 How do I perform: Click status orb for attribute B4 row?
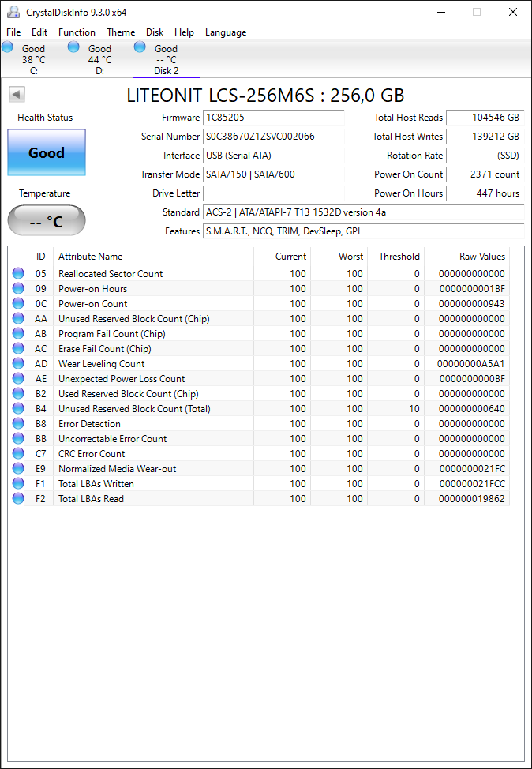click(18, 408)
